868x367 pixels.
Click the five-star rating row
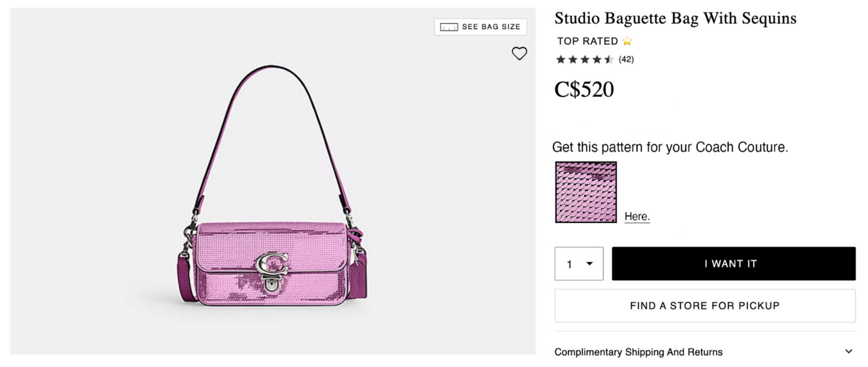point(584,59)
